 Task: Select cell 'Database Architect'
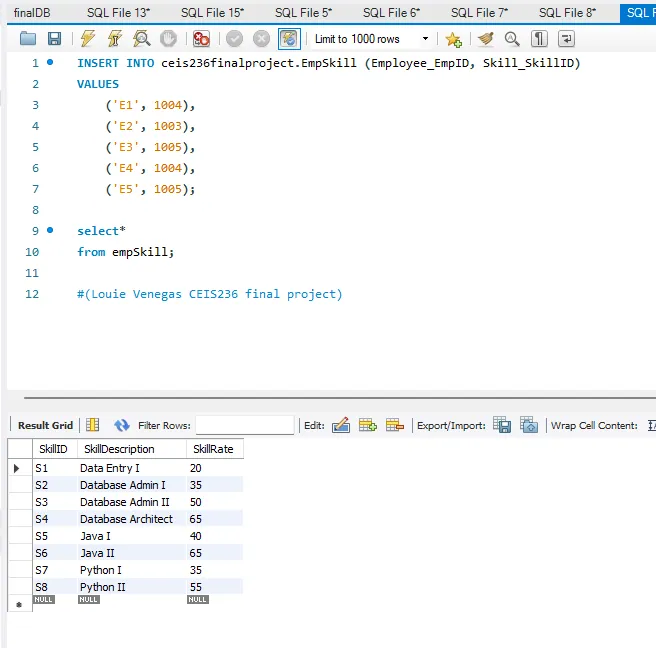pos(132,519)
